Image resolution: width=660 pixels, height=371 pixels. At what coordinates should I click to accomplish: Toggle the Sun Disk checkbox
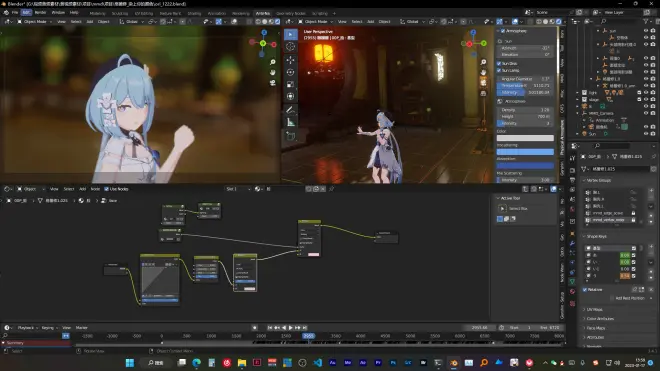click(x=499, y=64)
